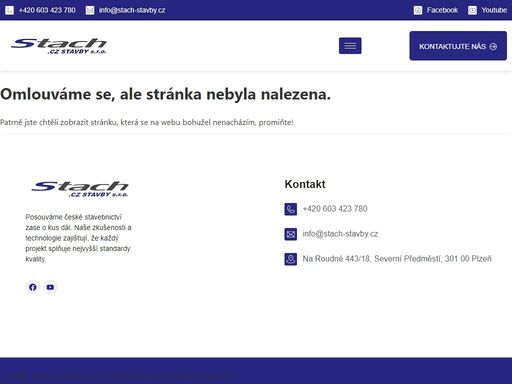Open the footer round Facebook icon
Screen dimensions: 512x384
point(33,287)
